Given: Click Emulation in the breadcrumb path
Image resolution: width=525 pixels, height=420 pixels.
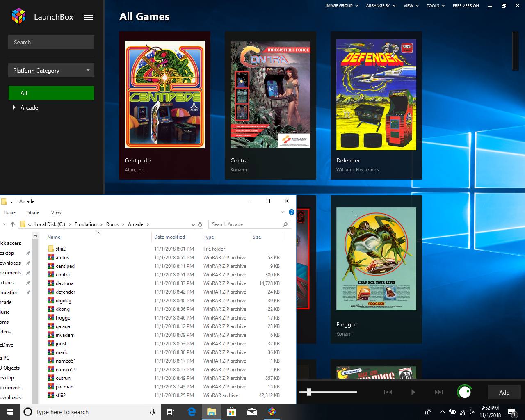Looking at the screenshot, I should (86, 224).
